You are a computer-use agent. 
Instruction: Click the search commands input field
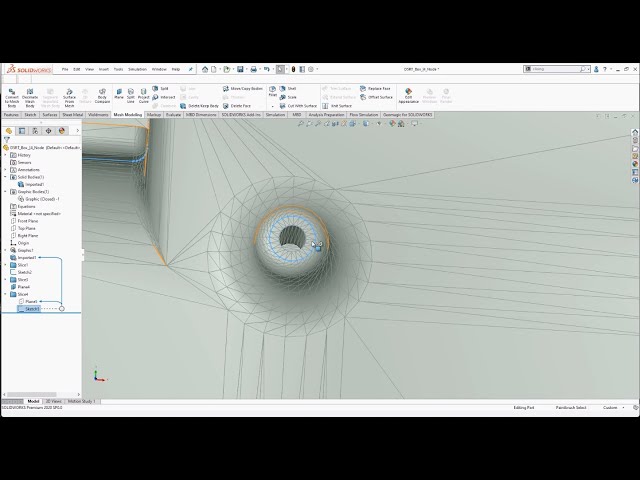555,69
